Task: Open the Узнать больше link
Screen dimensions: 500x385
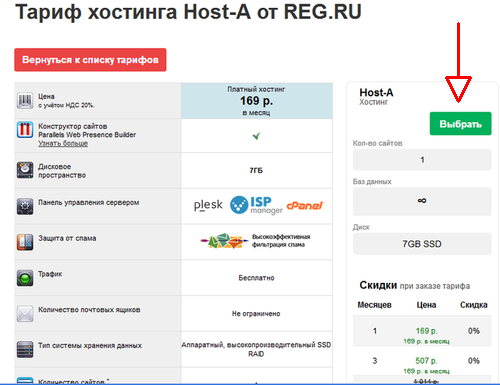Action: 63,143
